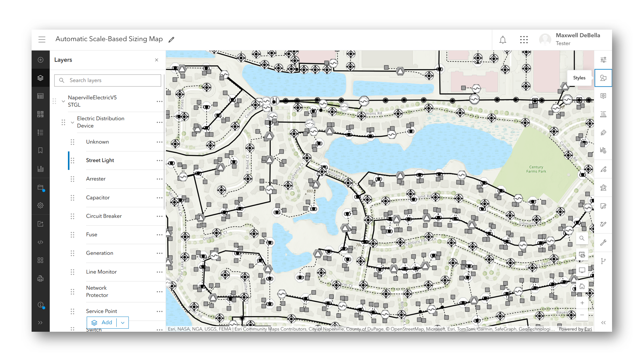Click the pencil icon to edit map title
The height and width of the screenshot is (361, 644).
172,40
